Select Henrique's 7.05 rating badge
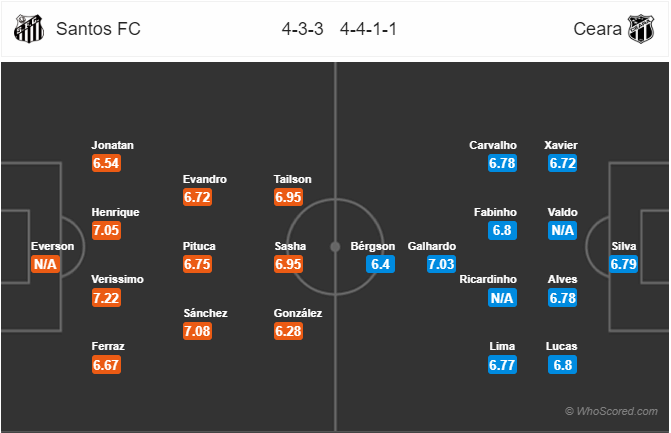The width and height of the screenshot is (671, 433). click(x=107, y=231)
